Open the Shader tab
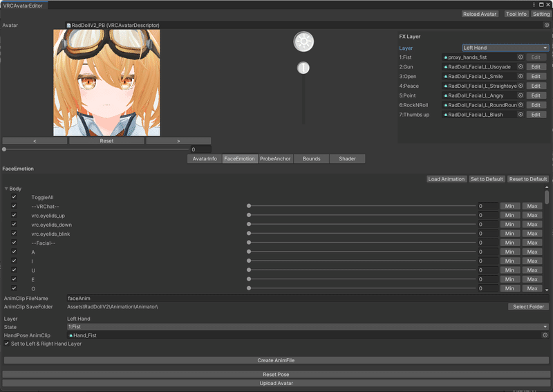 (348, 159)
